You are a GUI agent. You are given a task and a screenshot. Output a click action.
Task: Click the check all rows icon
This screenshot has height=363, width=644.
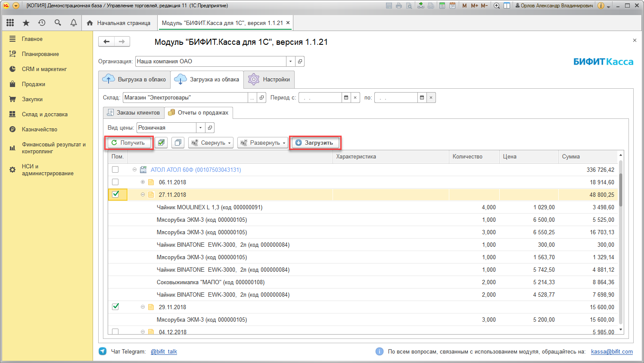coord(161,143)
